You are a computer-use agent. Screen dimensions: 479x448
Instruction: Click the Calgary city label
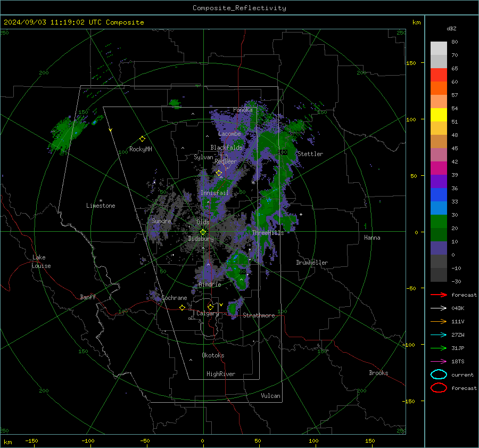coord(208,313)
